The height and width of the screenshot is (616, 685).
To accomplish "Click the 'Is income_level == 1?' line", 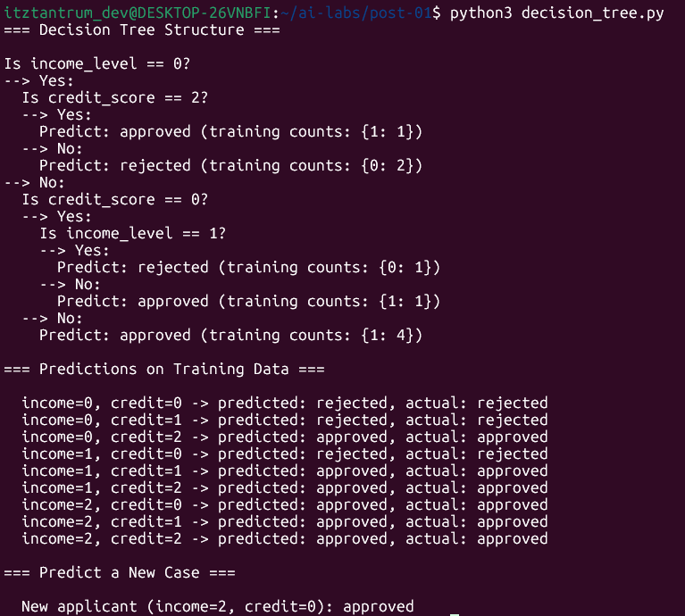I will 132,234.
